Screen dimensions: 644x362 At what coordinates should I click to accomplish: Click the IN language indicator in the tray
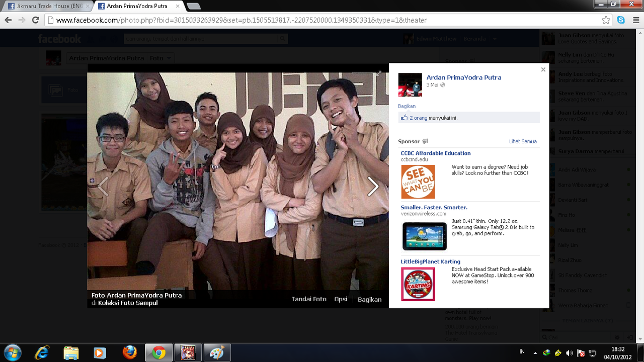click(x=522, y=351)
